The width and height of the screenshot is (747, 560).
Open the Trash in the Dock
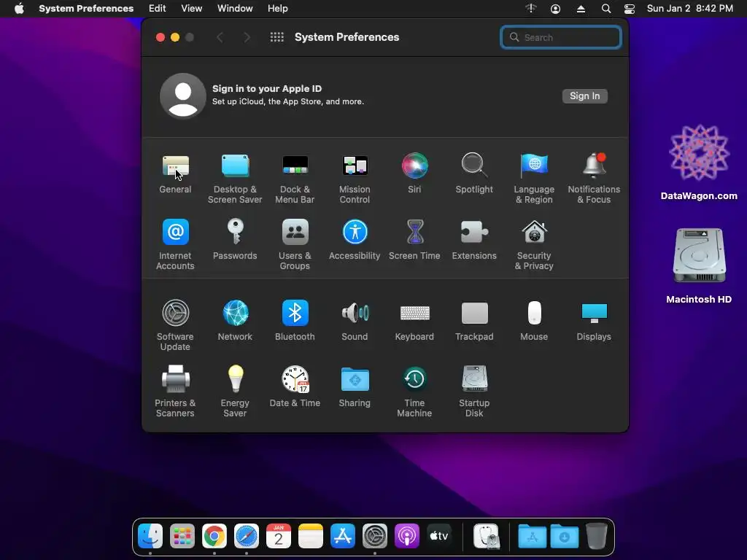click(597, 536)
